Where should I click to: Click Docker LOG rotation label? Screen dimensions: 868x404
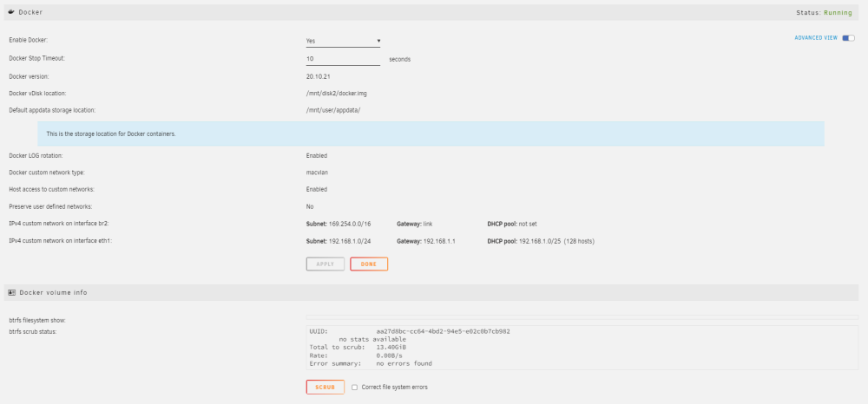[36, 156]
